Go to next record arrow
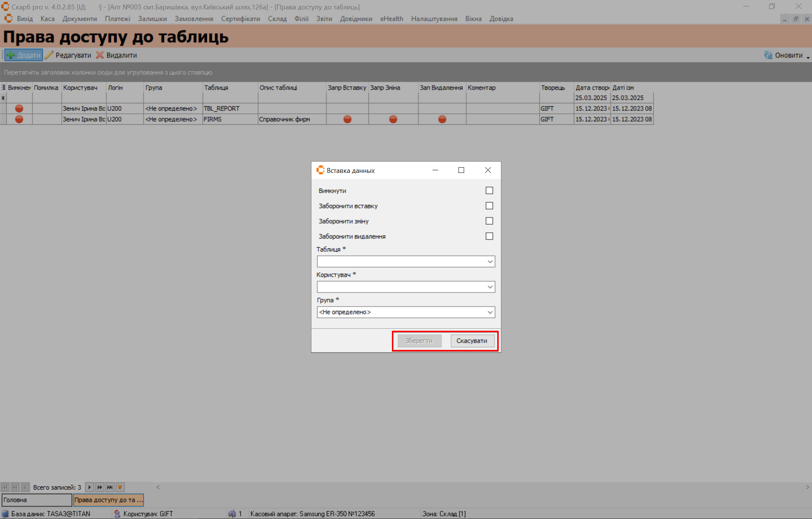This screenshot has height=519, width=812. tap(90, 487)
